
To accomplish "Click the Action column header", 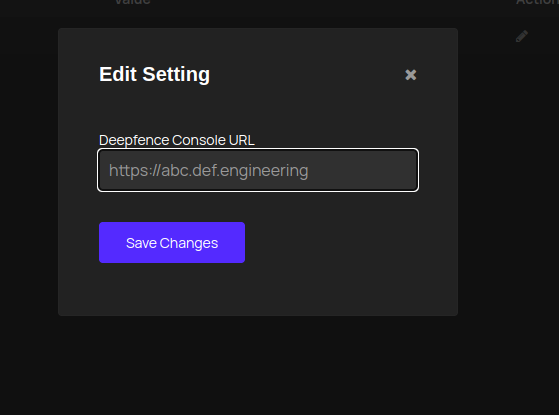I will coord(537,2).
